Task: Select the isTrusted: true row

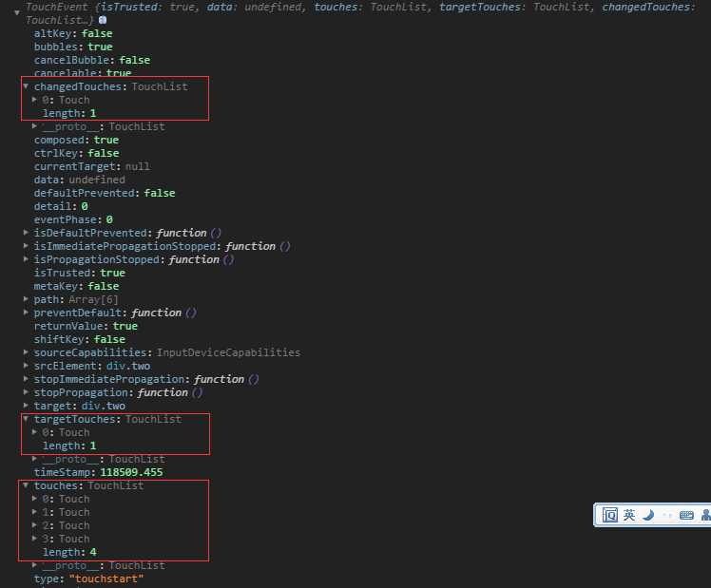Action: click(79, 273)
